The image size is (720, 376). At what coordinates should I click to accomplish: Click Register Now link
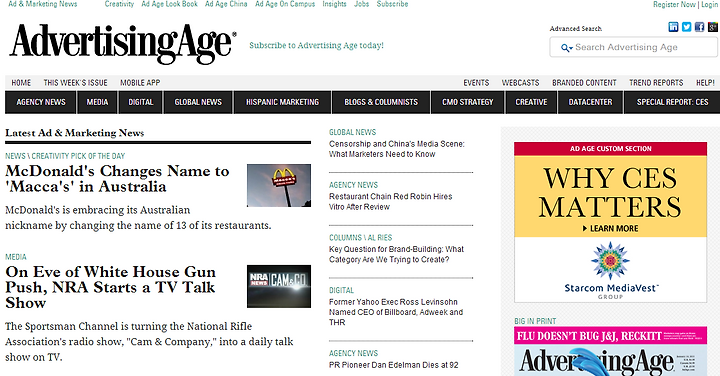click(674, 4)
